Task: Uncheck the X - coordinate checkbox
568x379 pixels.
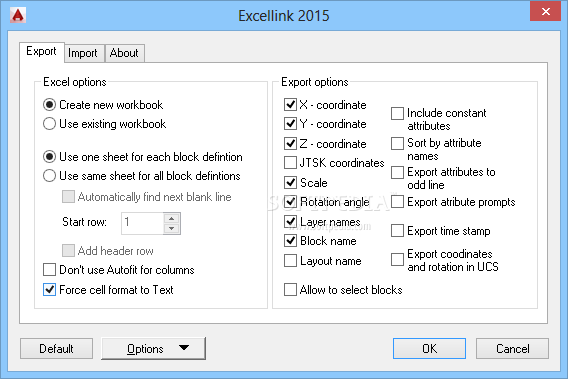Action: [x=291, y=105]
